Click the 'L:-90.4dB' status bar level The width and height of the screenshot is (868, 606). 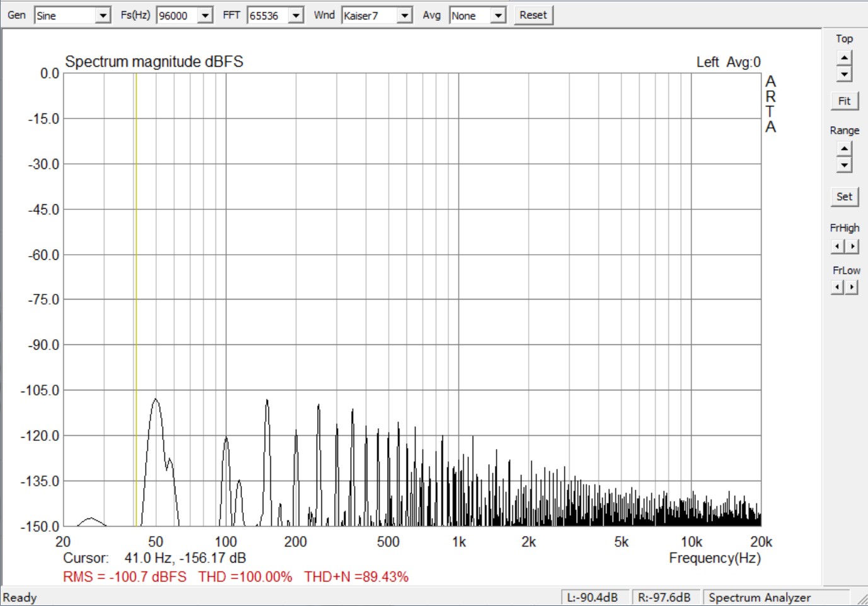tap(593, 598)
